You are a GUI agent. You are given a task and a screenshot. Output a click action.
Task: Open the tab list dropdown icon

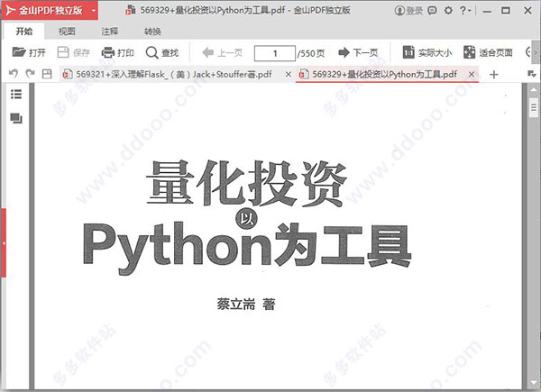(x=532, y=74)
